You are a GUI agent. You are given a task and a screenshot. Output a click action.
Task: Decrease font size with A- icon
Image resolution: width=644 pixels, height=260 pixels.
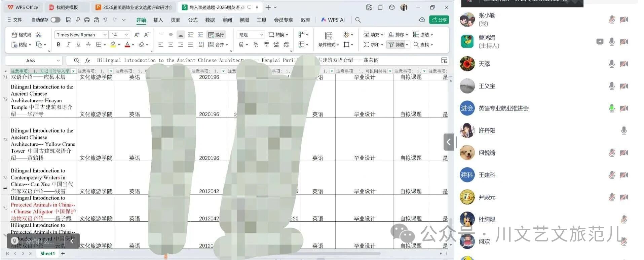click(147, 35)
